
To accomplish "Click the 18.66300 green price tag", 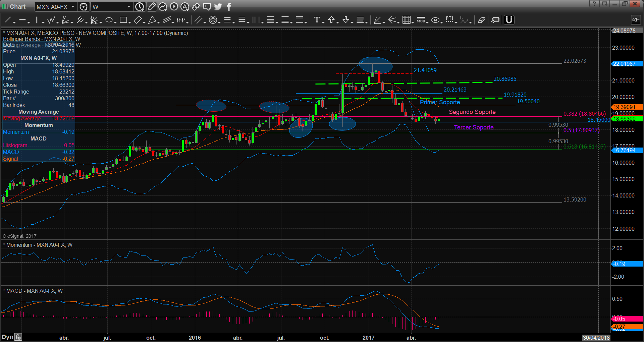I will [x=627, y=119].
